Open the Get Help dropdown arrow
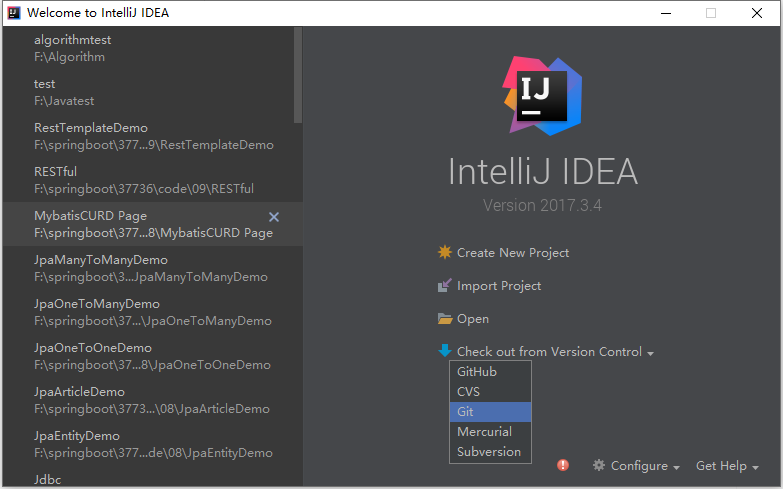 click(755, 468)
